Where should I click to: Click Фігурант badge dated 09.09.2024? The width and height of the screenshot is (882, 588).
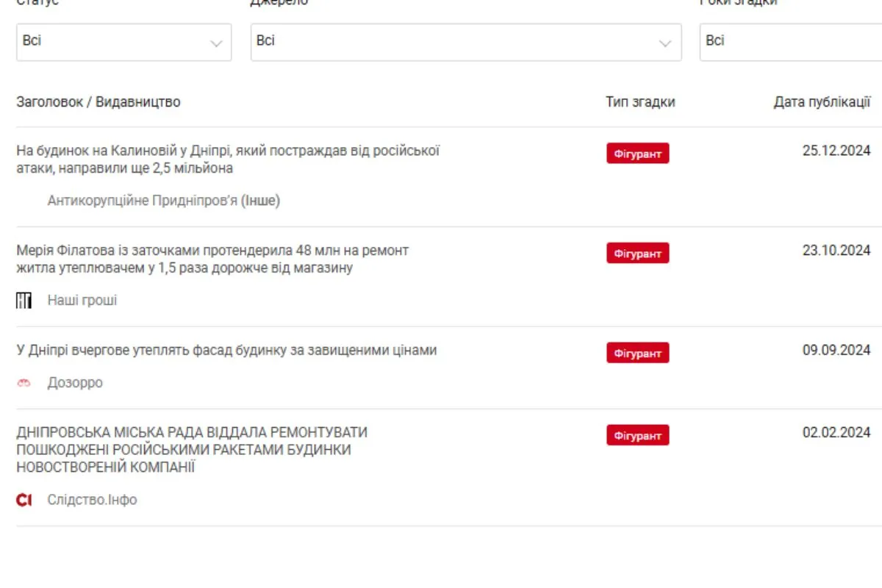[x=637, y=354]
